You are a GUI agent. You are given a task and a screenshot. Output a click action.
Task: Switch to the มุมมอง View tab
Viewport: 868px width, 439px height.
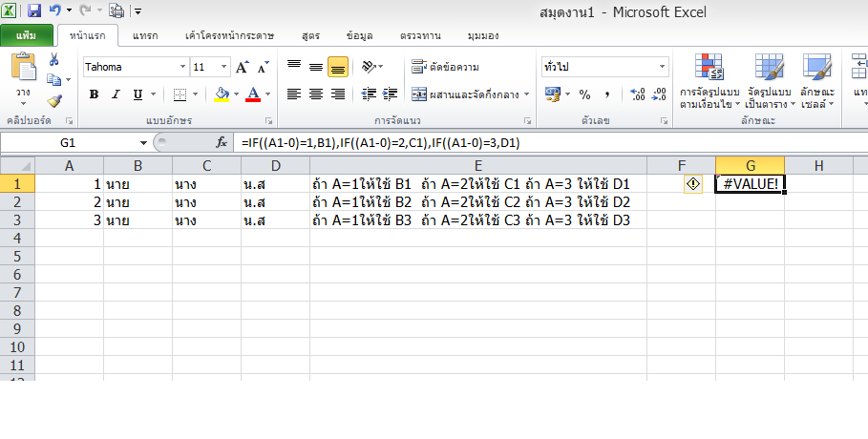[x=483, y=35]
